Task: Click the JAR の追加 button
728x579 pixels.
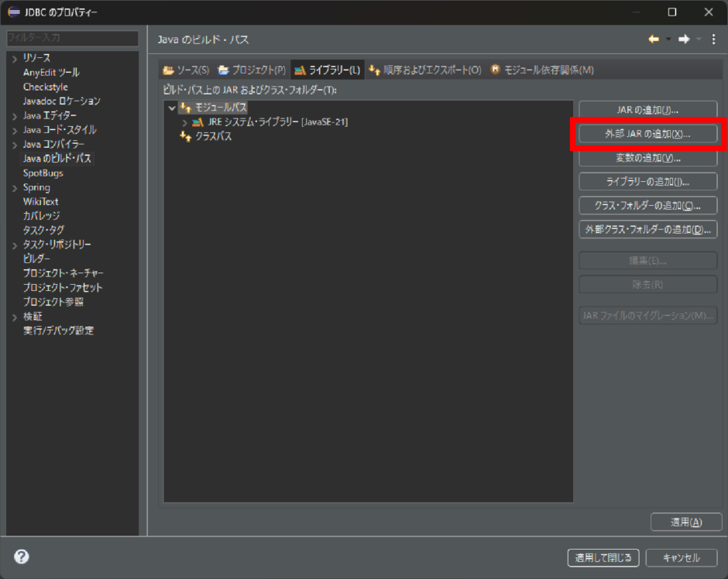Action: click(x=647, y=108)
